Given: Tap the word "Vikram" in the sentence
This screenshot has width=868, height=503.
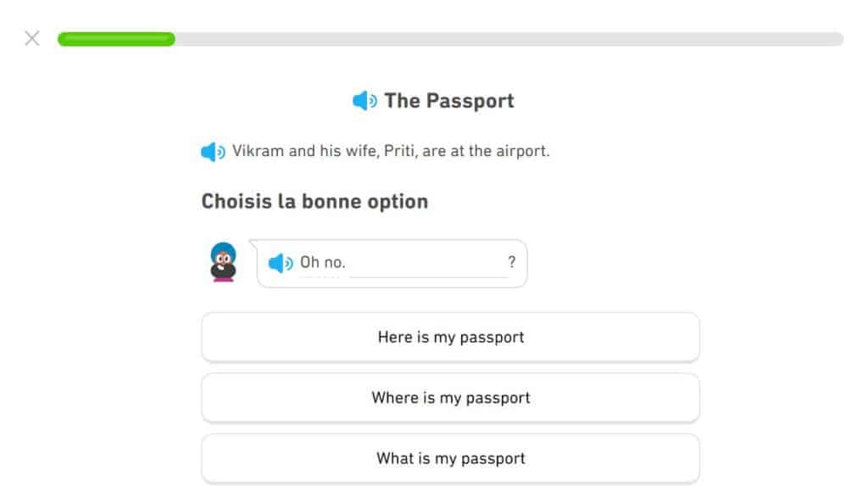Looking at the screenshot, I should (258, 151).
